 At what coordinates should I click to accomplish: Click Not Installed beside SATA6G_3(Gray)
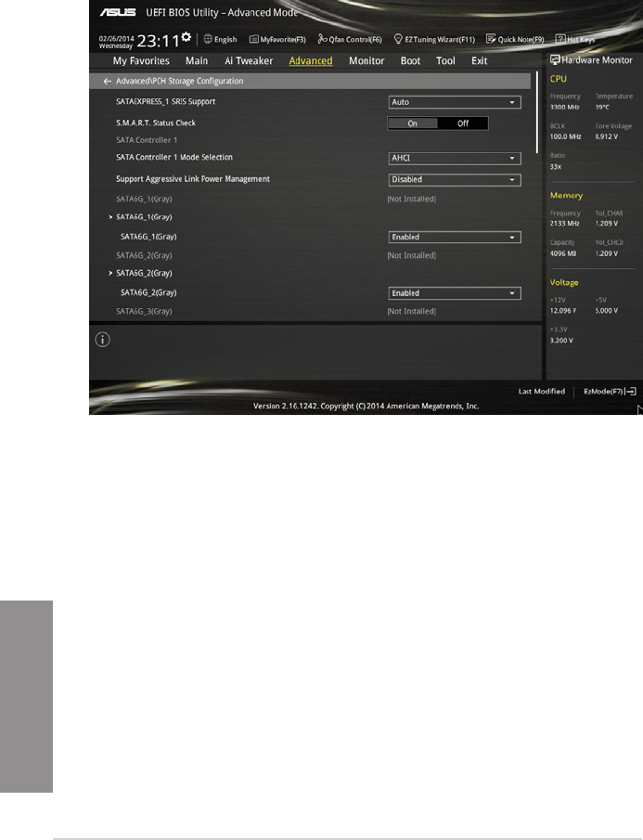point(411,311)
